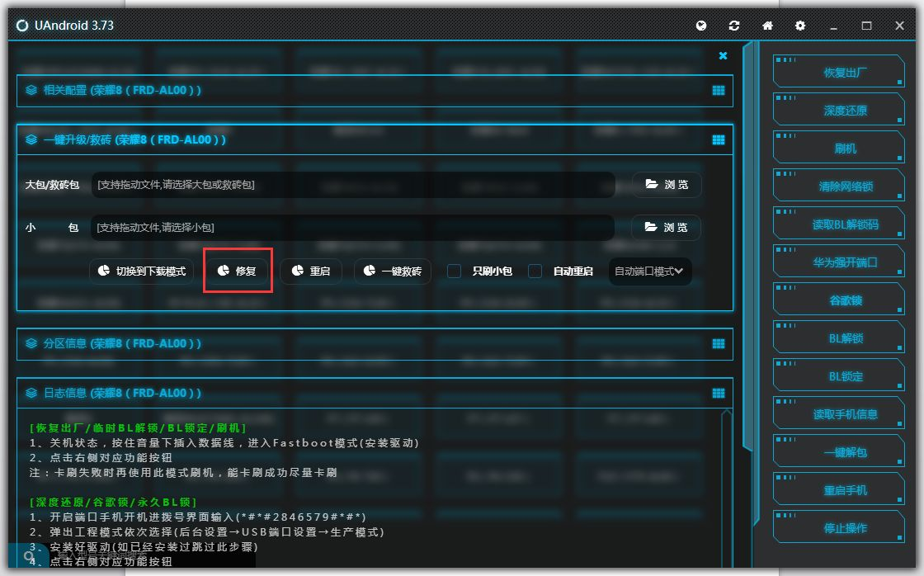Click log line with code *#*#2846579#*#*

(x=198, y=517)
